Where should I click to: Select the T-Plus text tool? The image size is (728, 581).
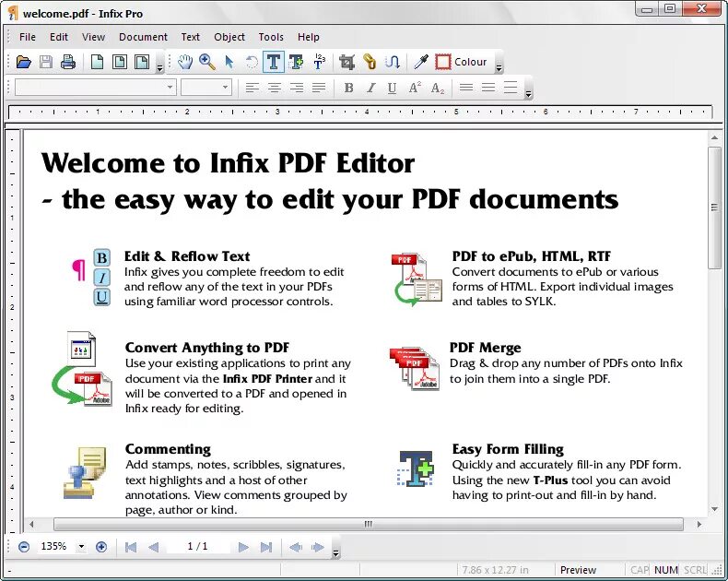click(296, 62)
